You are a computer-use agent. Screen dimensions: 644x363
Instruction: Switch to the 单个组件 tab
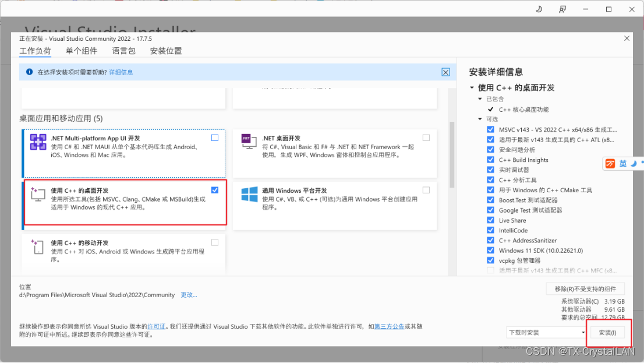[x=82, y=51]
